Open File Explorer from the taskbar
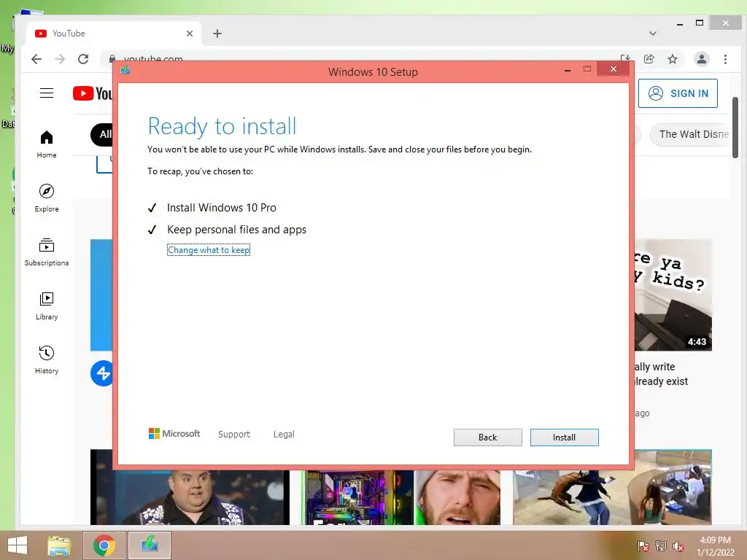The width and height of the screenshot is (747, 560). click(59, 545)
